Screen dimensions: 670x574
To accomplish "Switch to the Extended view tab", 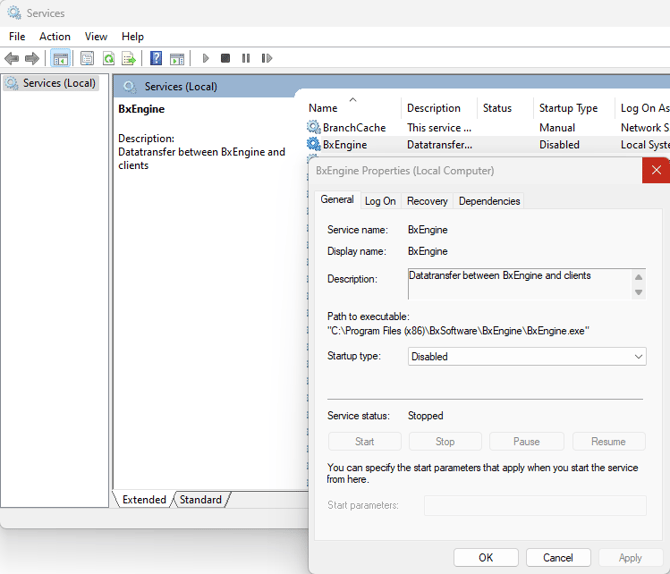I will (x=144, y=500).
